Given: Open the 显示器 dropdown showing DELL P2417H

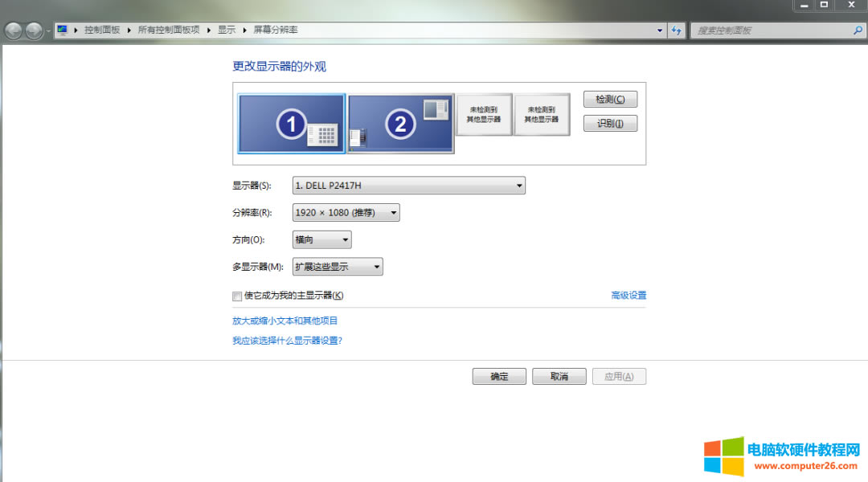Looking at the screenshot, I should 408,186.
